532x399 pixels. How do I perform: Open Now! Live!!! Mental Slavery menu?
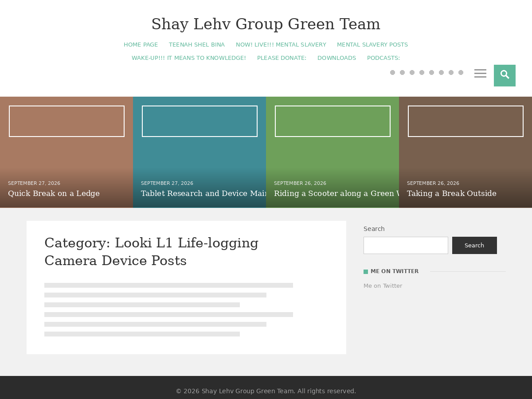tap(281, 45)
